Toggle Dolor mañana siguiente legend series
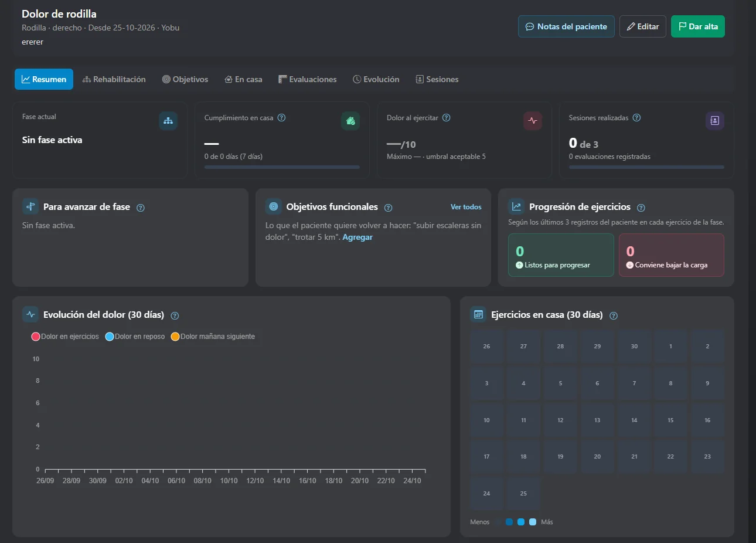The height and width of the screenshot is (543, 756). (213, 337)
